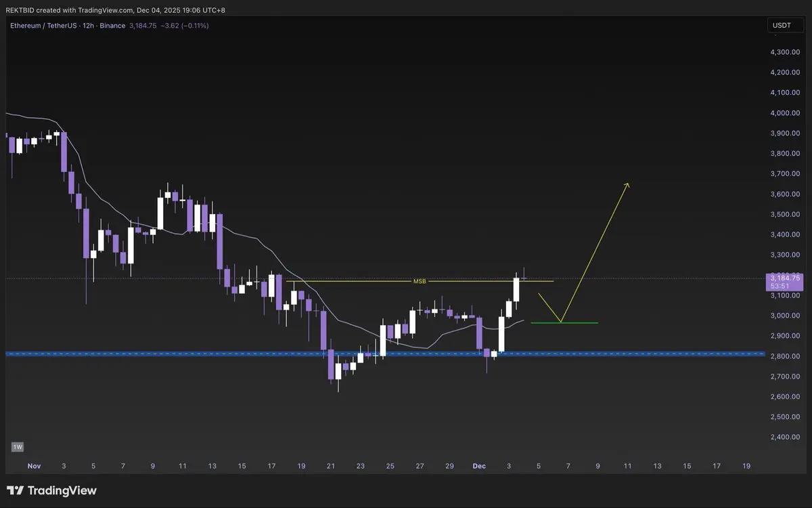This screenshot has height=508, width=812.
Task: Click the 3,300.00 price axis label
Action: click(x=785, y=255)
